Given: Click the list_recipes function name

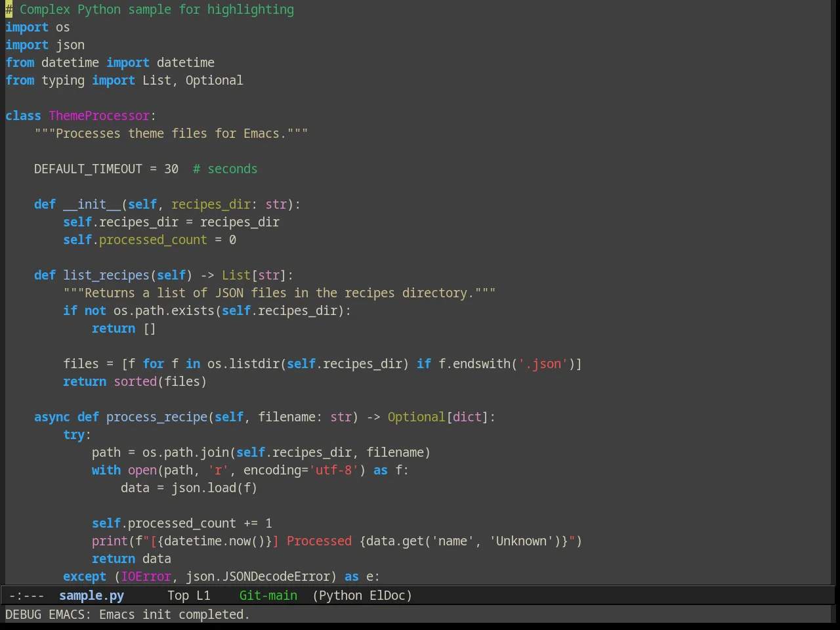Looking at the screenshot, I should click(106, 275).
